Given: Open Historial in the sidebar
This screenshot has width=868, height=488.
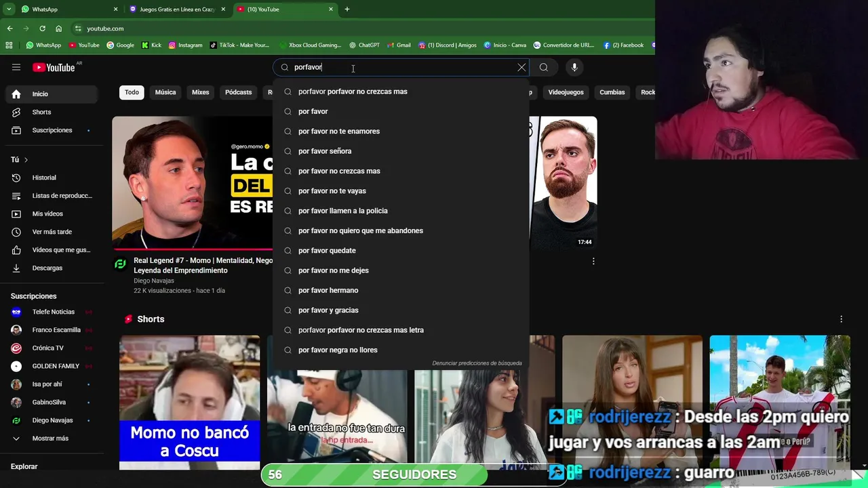Looking at the screenshot, I should 52,178.
